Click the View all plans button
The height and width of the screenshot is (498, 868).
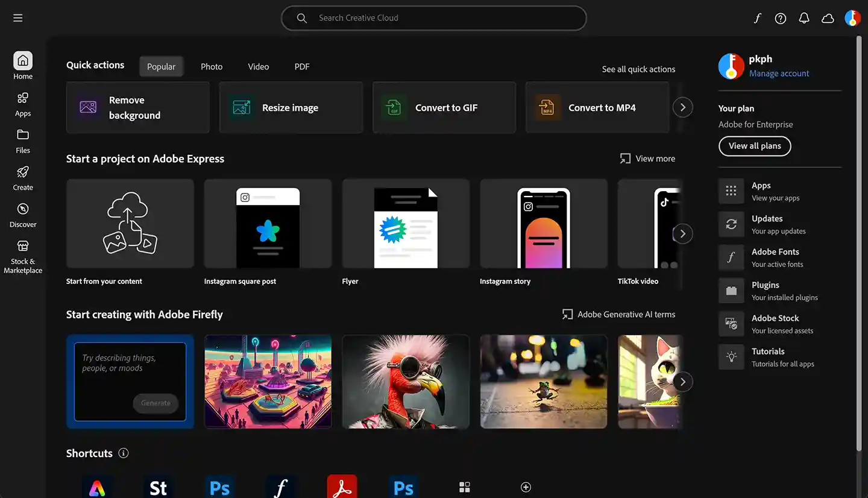click(x=755, y=146)
